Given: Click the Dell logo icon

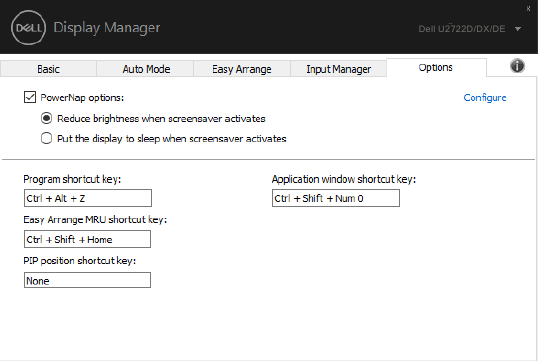Looking at the screenshot, I should point(28,27).
